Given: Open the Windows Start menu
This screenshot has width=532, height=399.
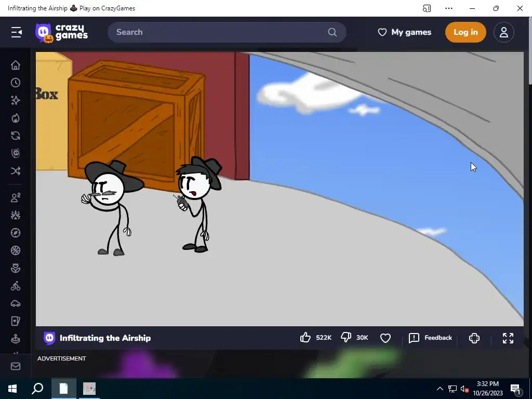Looking at the screenshot, I should (12, 389).
